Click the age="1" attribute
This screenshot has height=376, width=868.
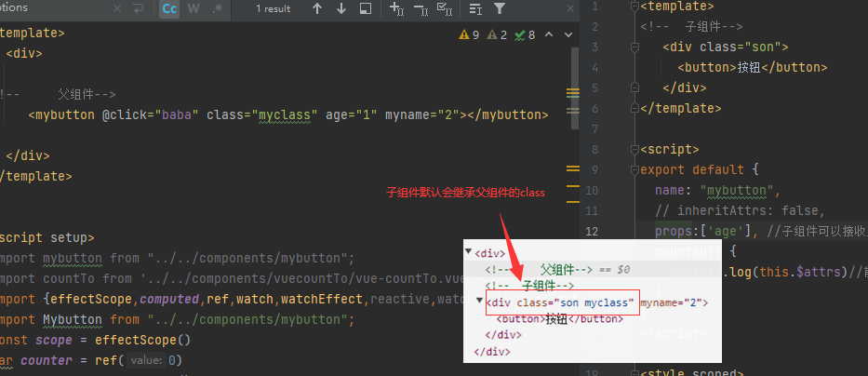pos(352,115)
